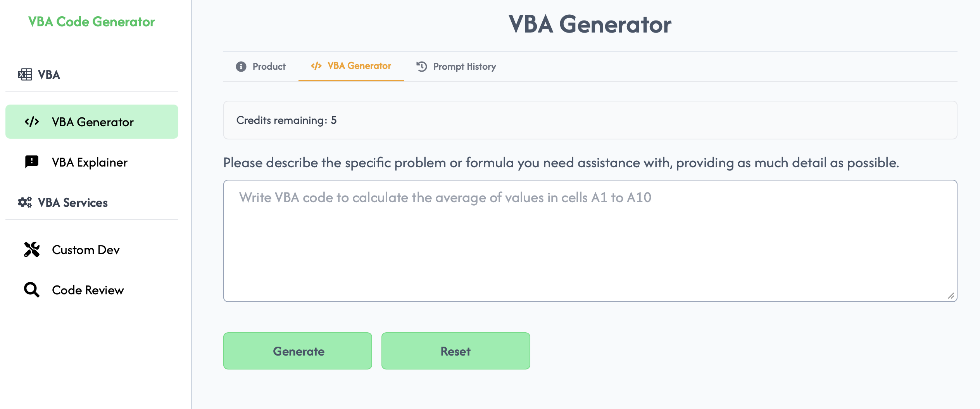Click the speech bubble icon next to VBA Explainer

tap(31, 162)
